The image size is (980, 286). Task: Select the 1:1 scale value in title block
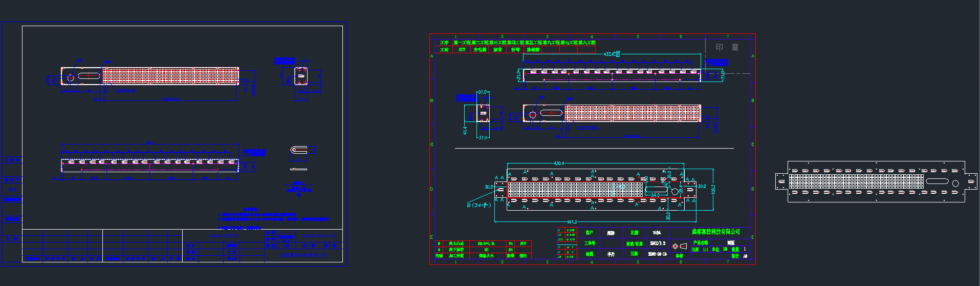point(705,250)
